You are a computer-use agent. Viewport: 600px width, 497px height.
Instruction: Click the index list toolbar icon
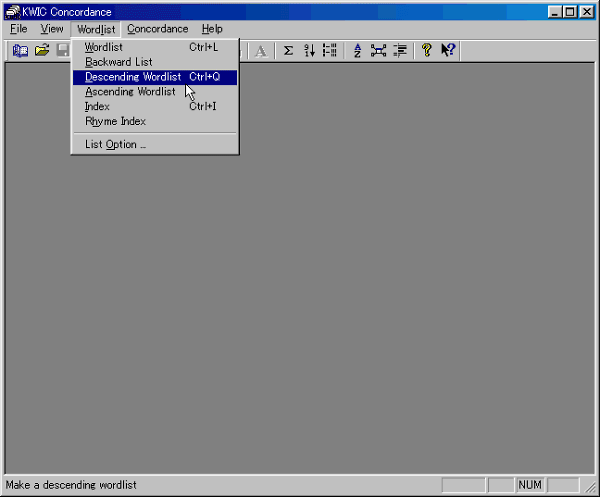tap(330, 51)
